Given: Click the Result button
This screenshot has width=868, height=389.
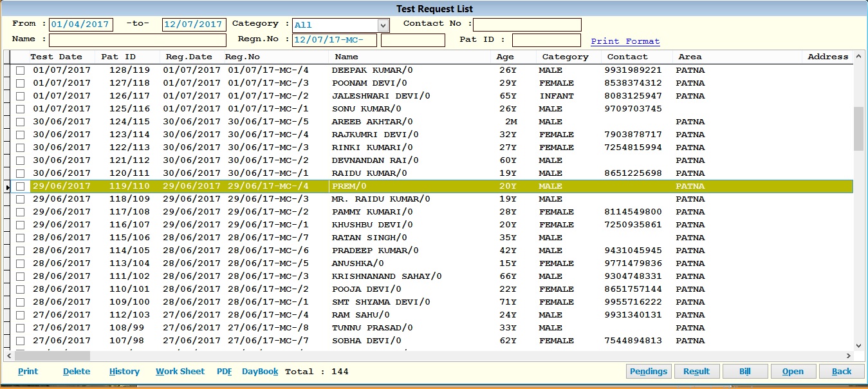Looking at the screenshot, I should 697,371.
